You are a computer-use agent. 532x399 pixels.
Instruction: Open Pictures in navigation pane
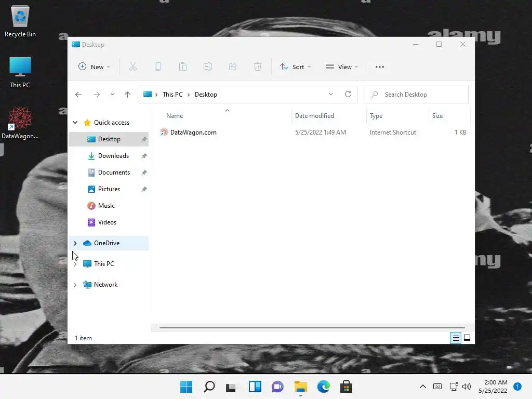pyautogui.click(x=109, y=189)
